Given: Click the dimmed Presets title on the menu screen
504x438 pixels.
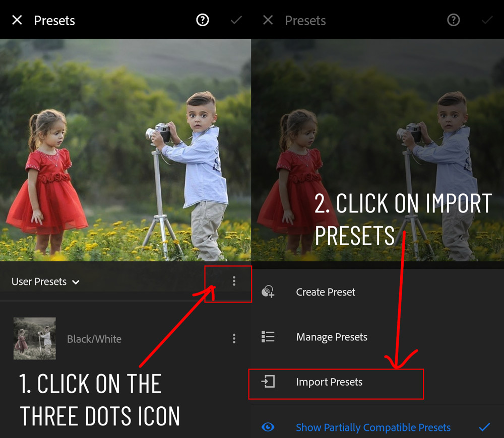Looking at the screenshot, I should (x=305, y=21).
